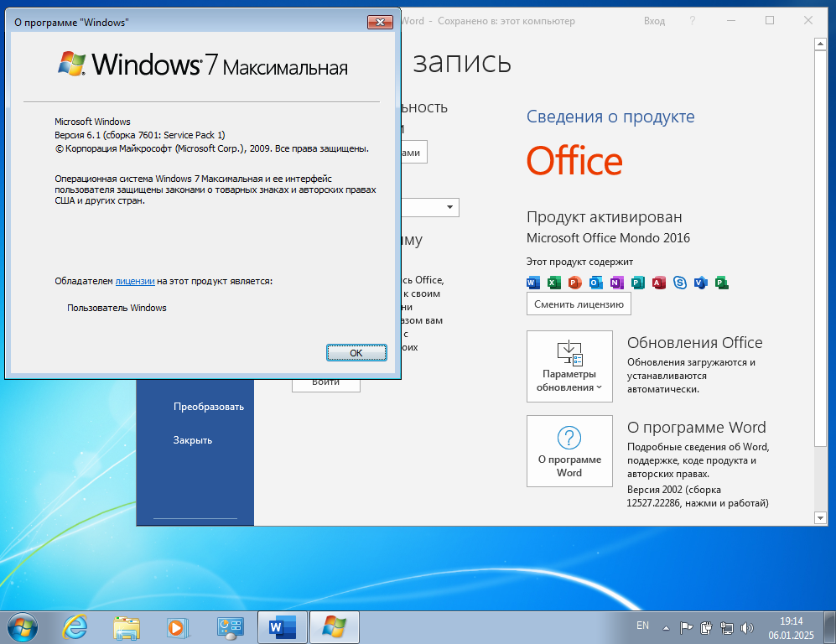Close the About Windows dialog with X
836x644 pixels.
pos(380,22)
